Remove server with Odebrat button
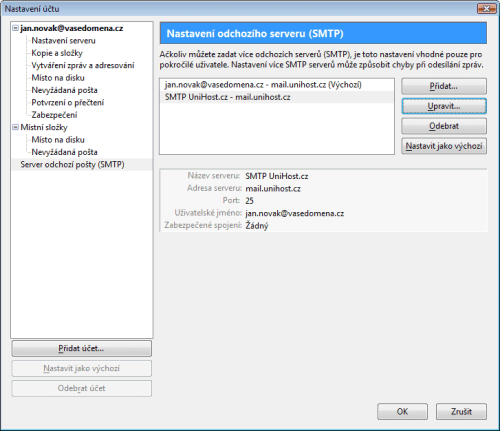The width and height of the screenshot is (500, 431). pos(444,126)
